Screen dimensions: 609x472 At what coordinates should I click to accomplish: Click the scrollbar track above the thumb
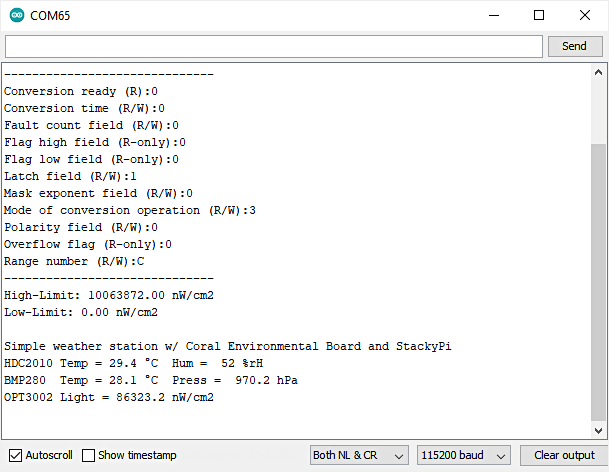pyautogui.click(x=598, y=110)
